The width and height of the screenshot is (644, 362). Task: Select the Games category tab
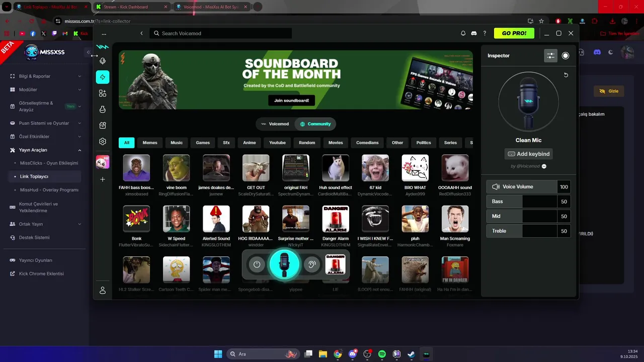203,143
